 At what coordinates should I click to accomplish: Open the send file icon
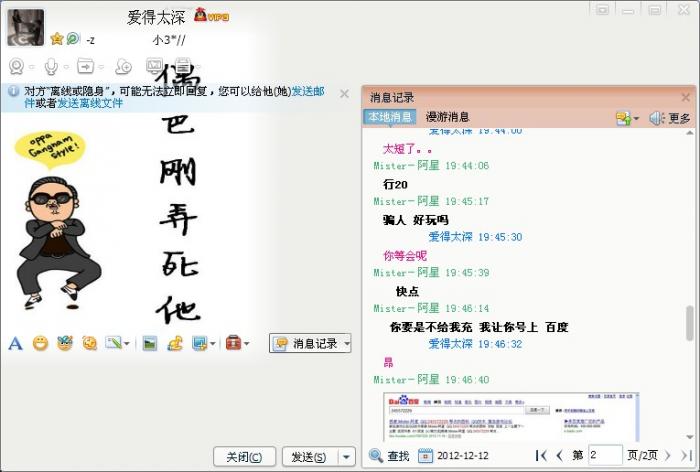pos(85,67)
